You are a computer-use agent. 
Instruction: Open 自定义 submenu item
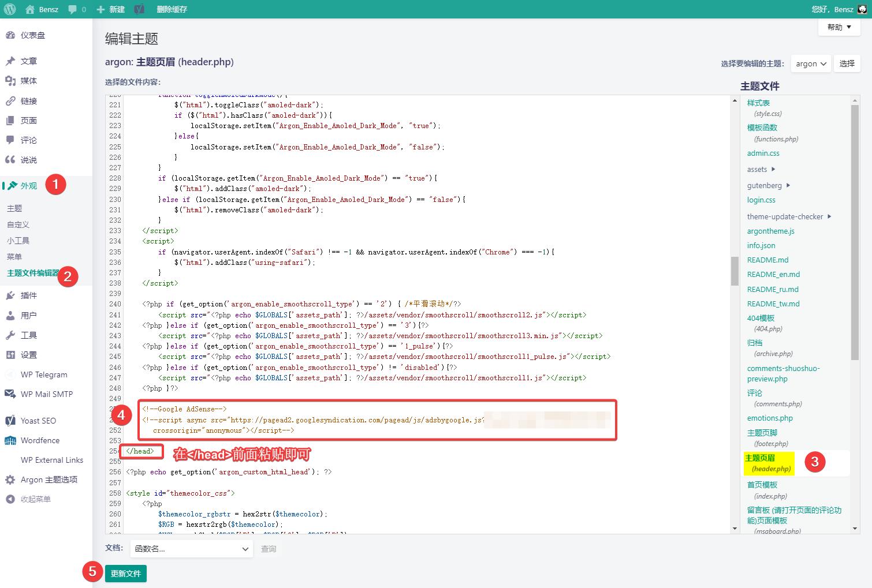18,224
